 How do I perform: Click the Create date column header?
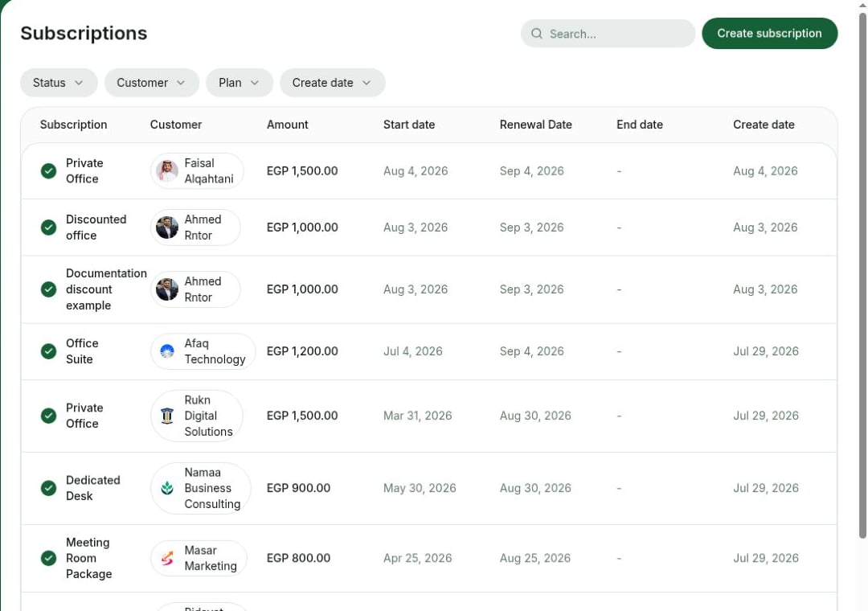(x=764, y=125)
